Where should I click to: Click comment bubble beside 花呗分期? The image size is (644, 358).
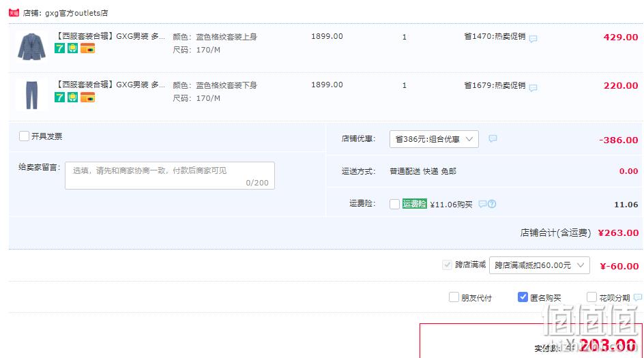tap(637, 297)
